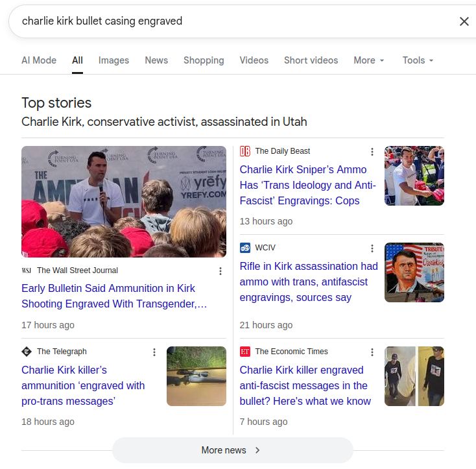This screenshot has height=469, width=476.
Task: Click 'The Economic Times' source name
Action: 291,351
